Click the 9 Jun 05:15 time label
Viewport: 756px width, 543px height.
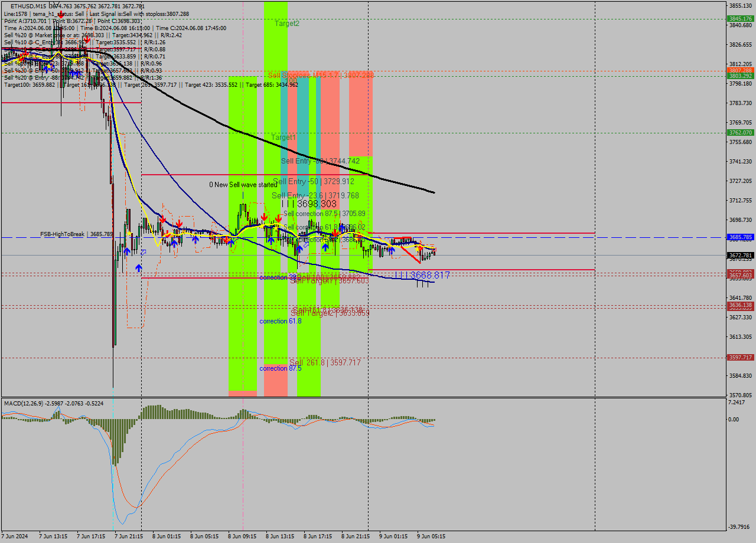(x=431, y=537)
